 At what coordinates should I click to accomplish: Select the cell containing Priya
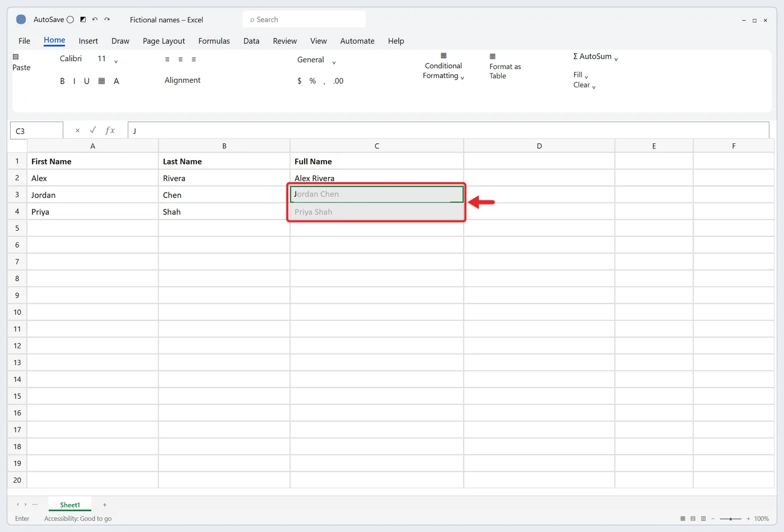coord(93,212)
